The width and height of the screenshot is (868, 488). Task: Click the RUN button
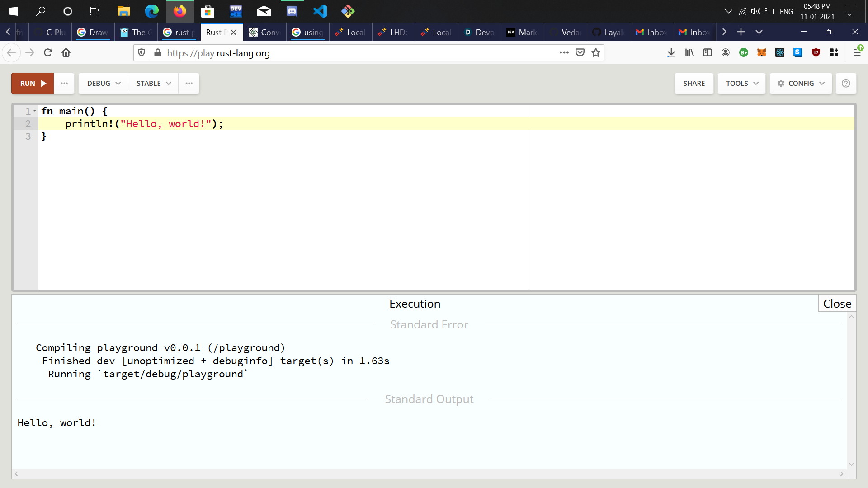pos(33,84)
